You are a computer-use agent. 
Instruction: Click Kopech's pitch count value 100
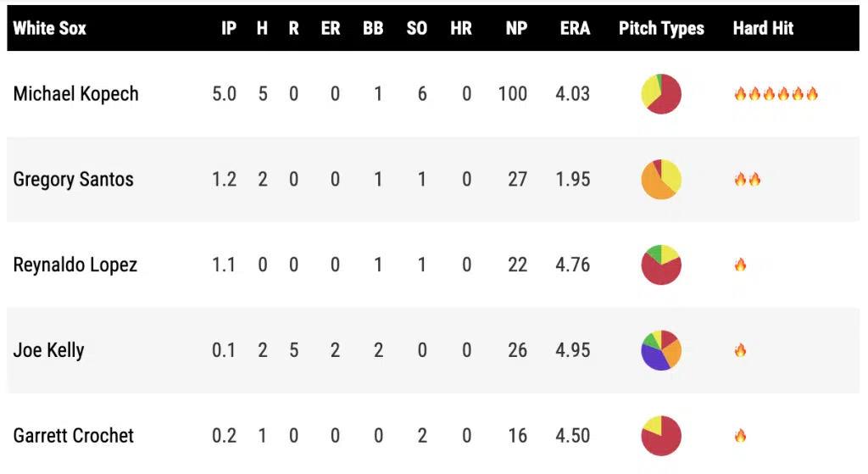513,94
